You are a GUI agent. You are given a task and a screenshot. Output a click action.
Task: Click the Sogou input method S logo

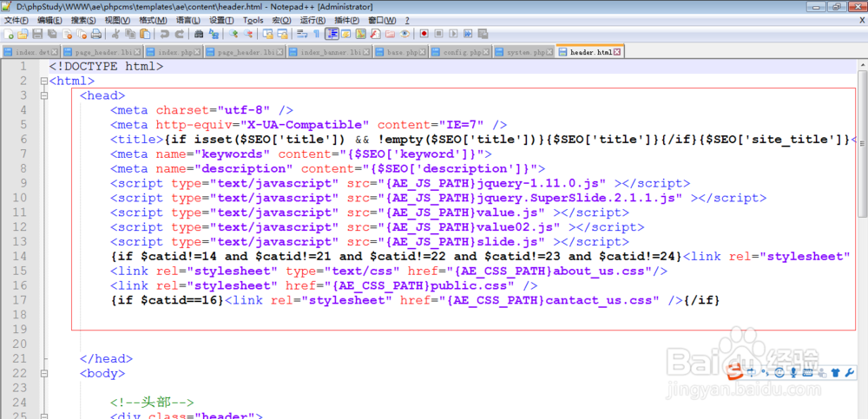point(734,372)
